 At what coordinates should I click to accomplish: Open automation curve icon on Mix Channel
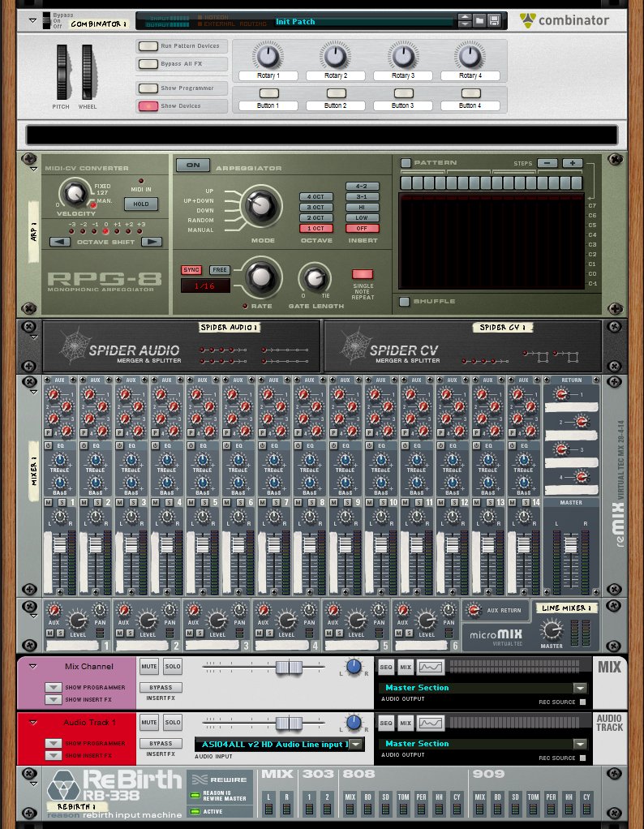pyautogui.click(x=430, y=667)
